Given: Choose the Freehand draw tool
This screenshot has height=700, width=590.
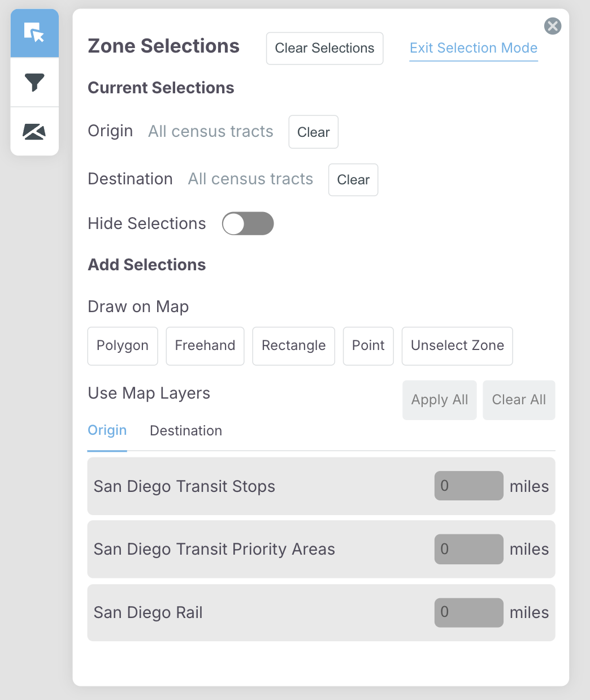Looking at the screenshot, I should 205,345.
